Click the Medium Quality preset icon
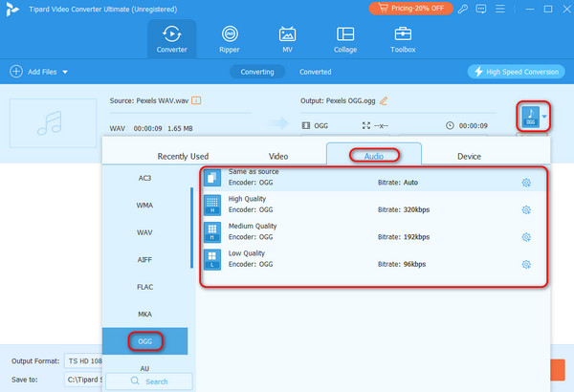The height and width of the screenshot is (392, 574). [x=212, y=232]
